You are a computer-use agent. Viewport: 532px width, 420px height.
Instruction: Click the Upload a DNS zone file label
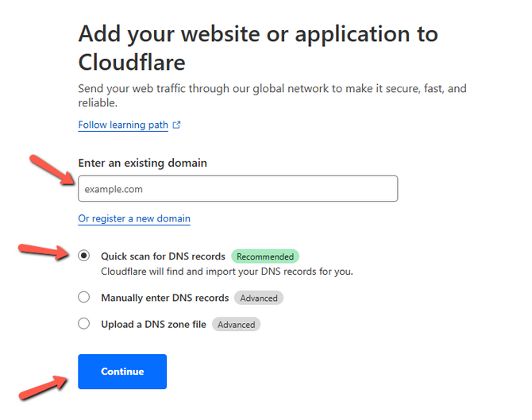(x=153, y=325)
